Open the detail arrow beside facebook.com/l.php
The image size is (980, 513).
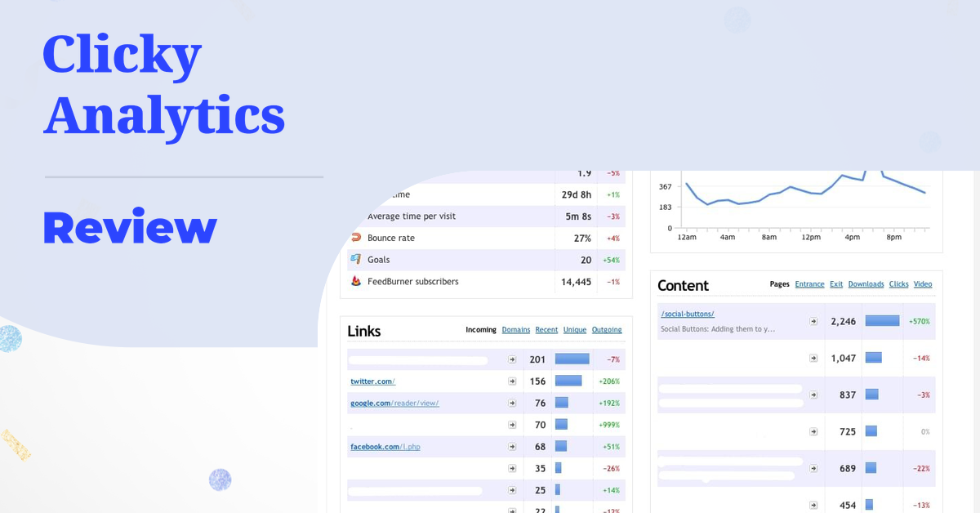(x=512, y=446)
